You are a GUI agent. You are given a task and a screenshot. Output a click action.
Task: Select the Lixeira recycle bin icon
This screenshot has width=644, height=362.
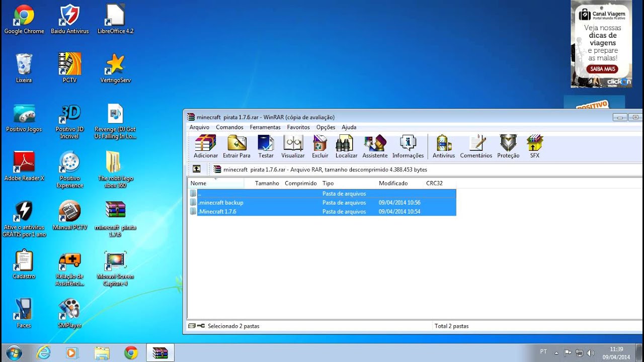tap(24, 68)
